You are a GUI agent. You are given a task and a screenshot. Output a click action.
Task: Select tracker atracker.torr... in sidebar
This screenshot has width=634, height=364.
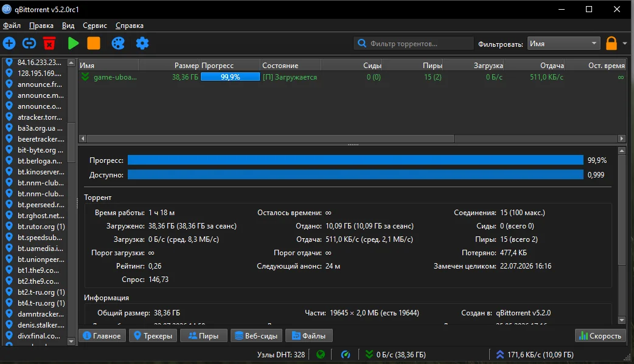tap(35, 117)
